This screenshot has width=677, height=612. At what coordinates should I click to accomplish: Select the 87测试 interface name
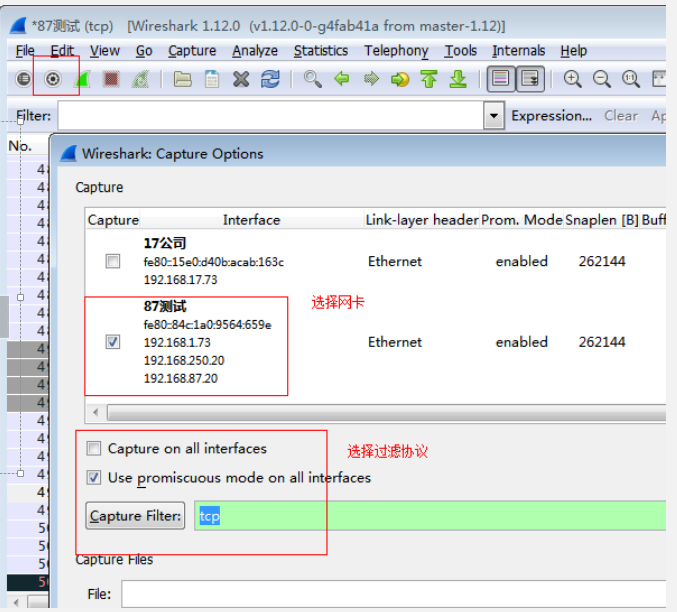(165, 306)
